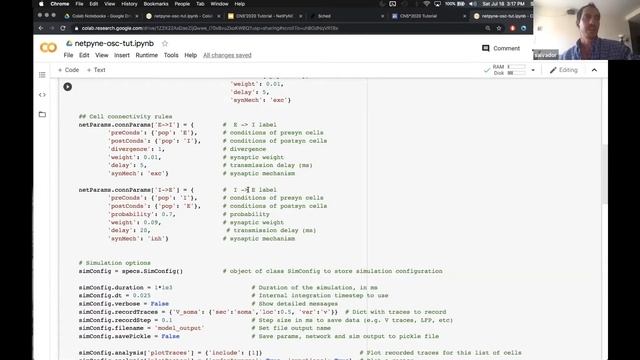Click the Salvador webcam video thumbnail
640x360 pixels.
[587, 30]
